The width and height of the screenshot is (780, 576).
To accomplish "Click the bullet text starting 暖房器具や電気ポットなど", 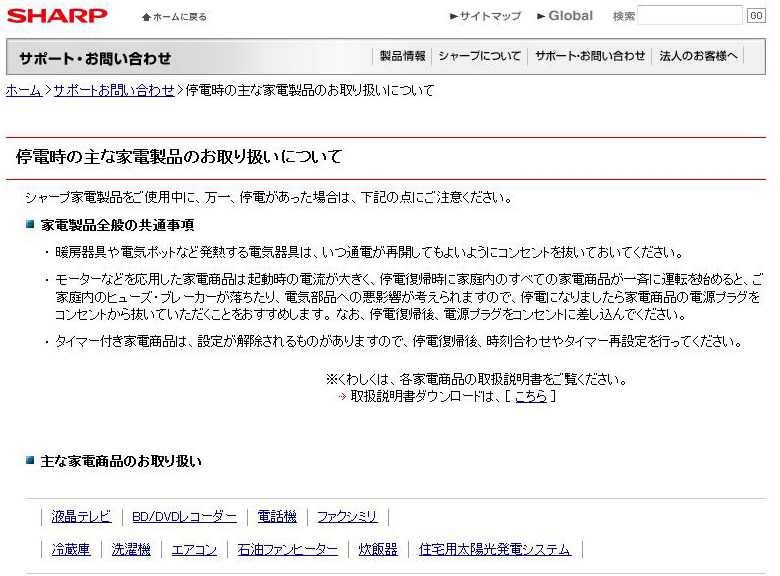I will (369, 253).
